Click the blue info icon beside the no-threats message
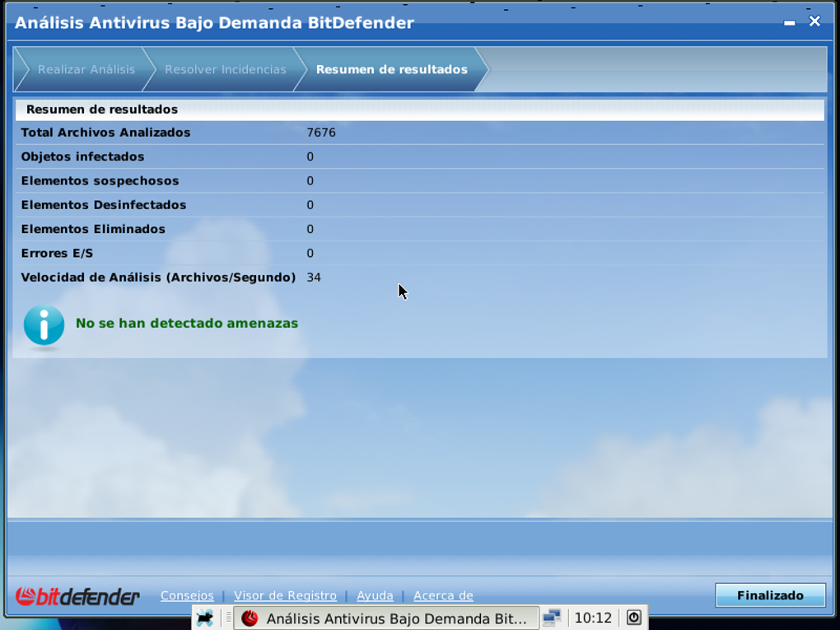 [x=44, y=324]
